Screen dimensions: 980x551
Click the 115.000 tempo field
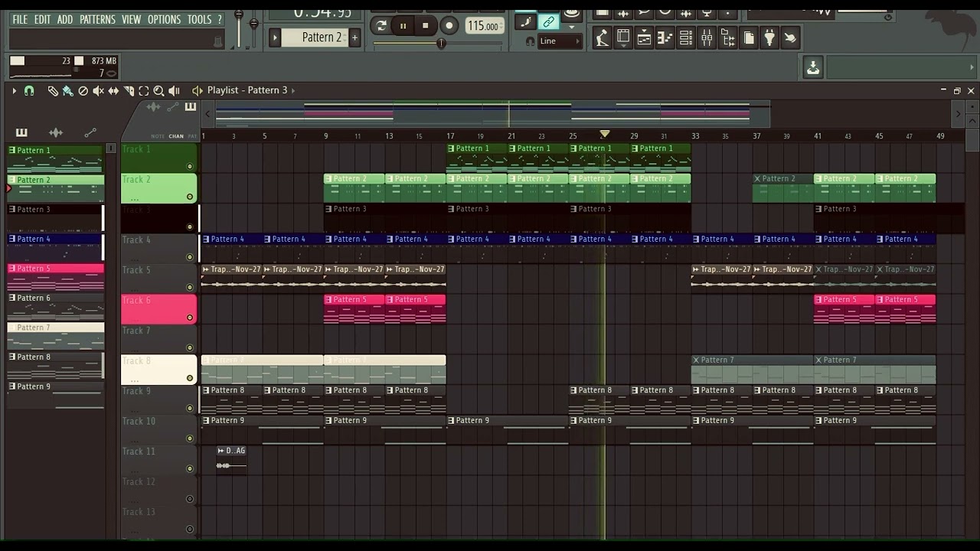coord(485,25)
